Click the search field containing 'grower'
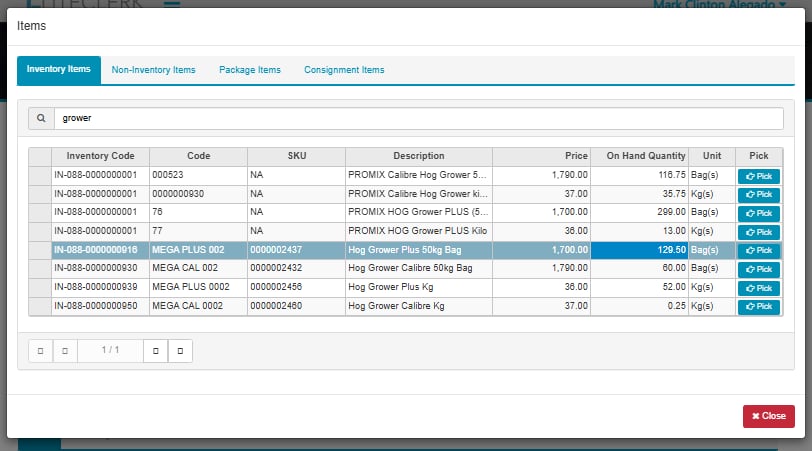Screen dimensions: 812x451 point(418,118)
